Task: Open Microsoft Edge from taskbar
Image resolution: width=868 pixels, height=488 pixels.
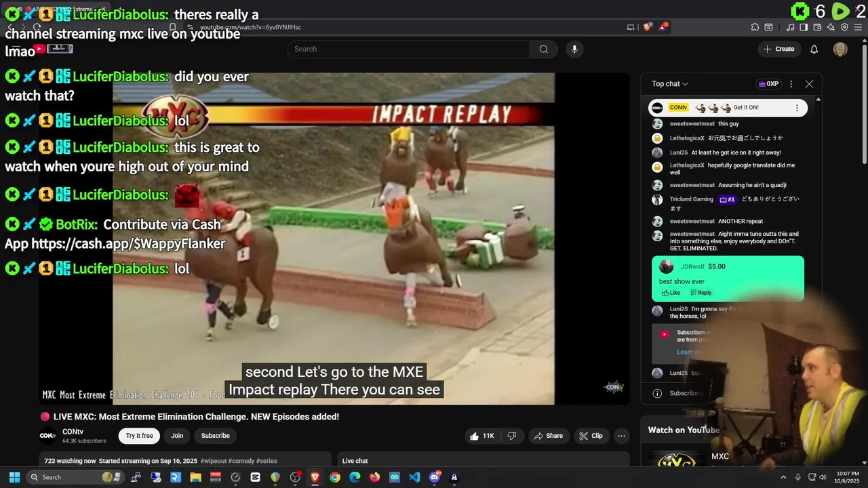Action: (355, 477)
